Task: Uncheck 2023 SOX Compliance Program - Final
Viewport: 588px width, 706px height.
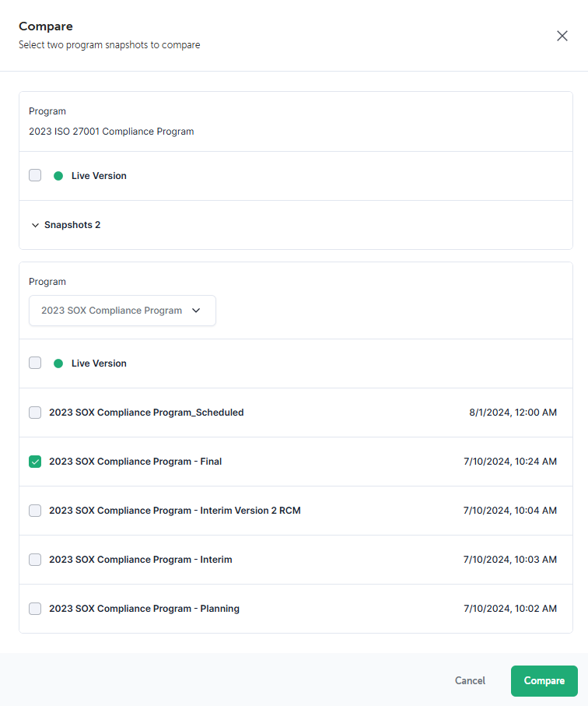Action: [x=35, y=462]
